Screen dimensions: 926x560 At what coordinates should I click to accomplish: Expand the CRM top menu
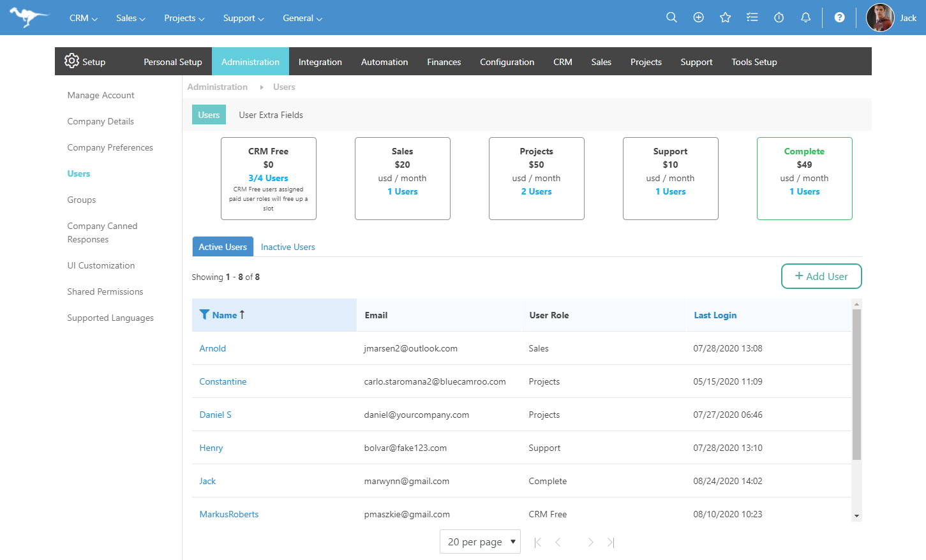(83, 18)
